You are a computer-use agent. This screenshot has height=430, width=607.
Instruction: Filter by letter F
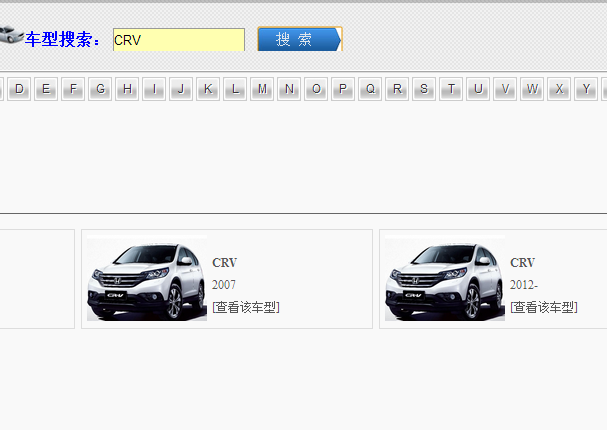tap(73, 89)
